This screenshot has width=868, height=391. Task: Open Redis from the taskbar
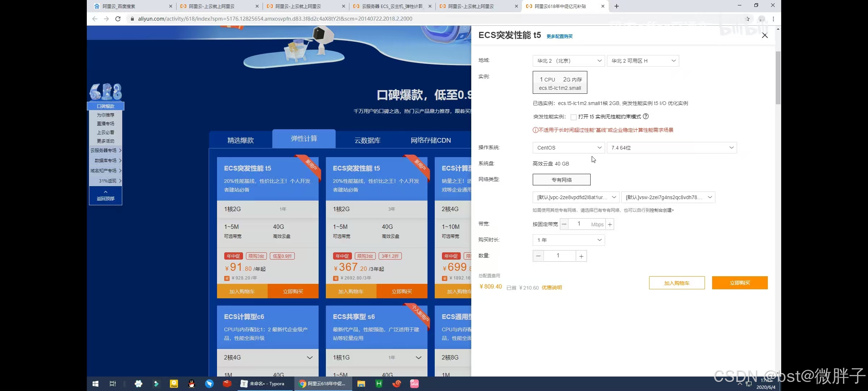click(227, 383)
